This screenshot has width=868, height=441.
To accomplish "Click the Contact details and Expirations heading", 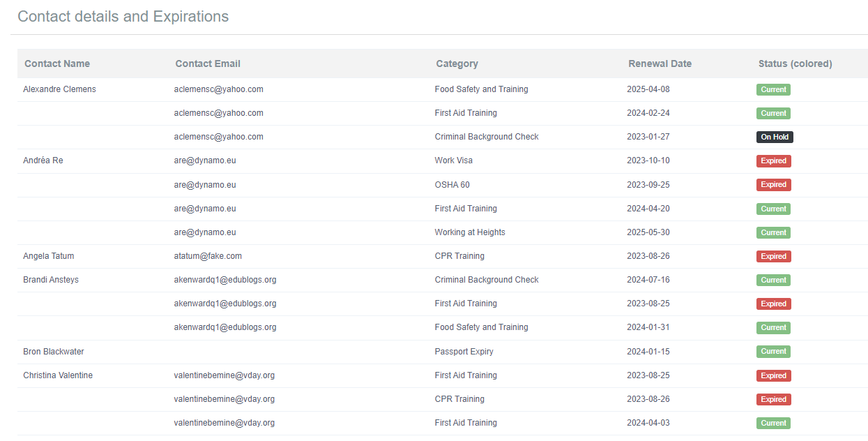I will tap(123, 16).
